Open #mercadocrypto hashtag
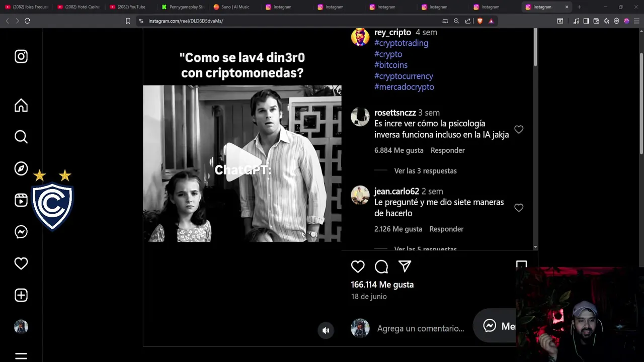The image size is (644, 362). coord(404,87)
